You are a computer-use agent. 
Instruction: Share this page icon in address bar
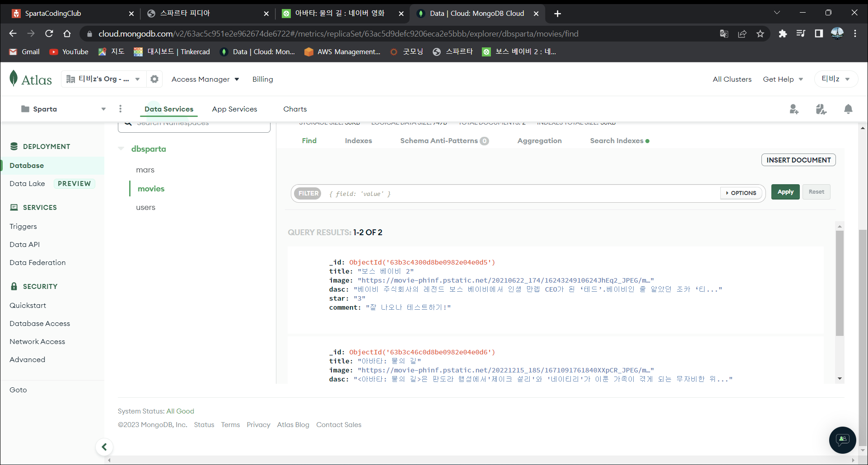742,34
